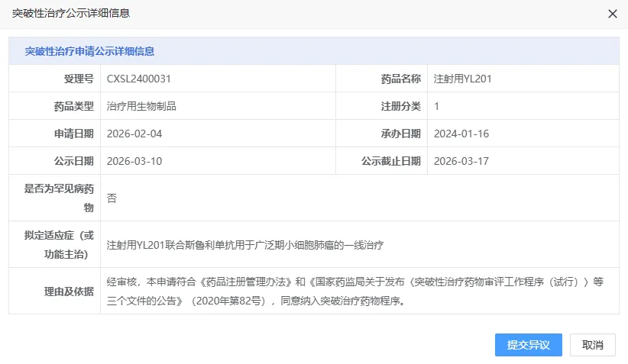Click the section header 突破性治疗申请公示详细信息
The image size is (628, 364).
pos(89,51)
